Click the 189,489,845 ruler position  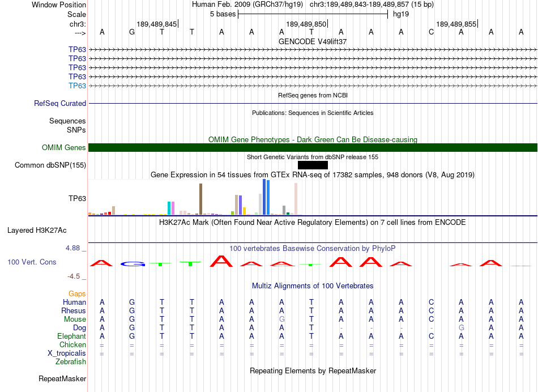click(x=156, y=24)
